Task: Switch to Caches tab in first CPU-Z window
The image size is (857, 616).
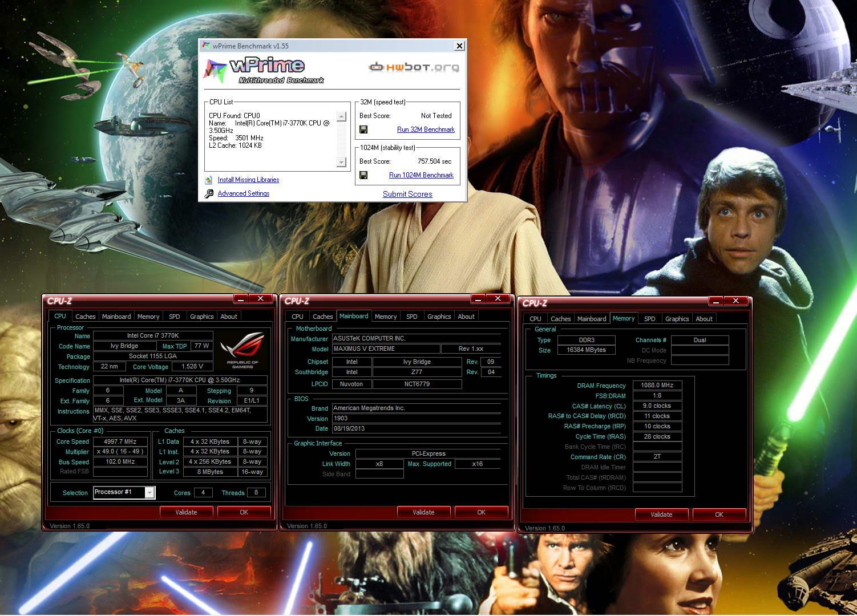Action: (86, 317)
